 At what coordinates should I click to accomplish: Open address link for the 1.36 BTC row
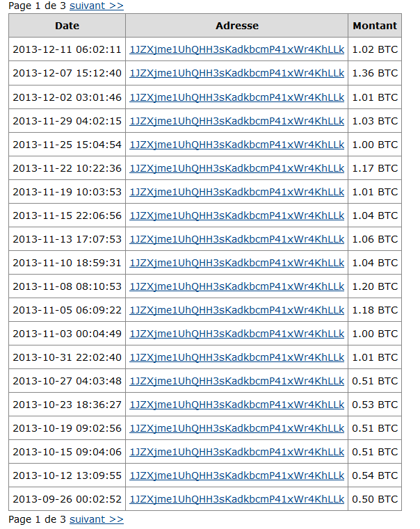pos(237,73)
